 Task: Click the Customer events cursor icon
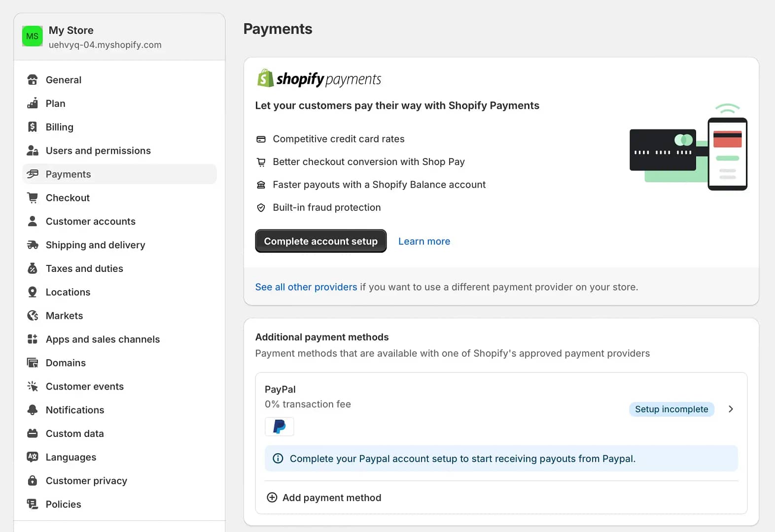(33, 387)
